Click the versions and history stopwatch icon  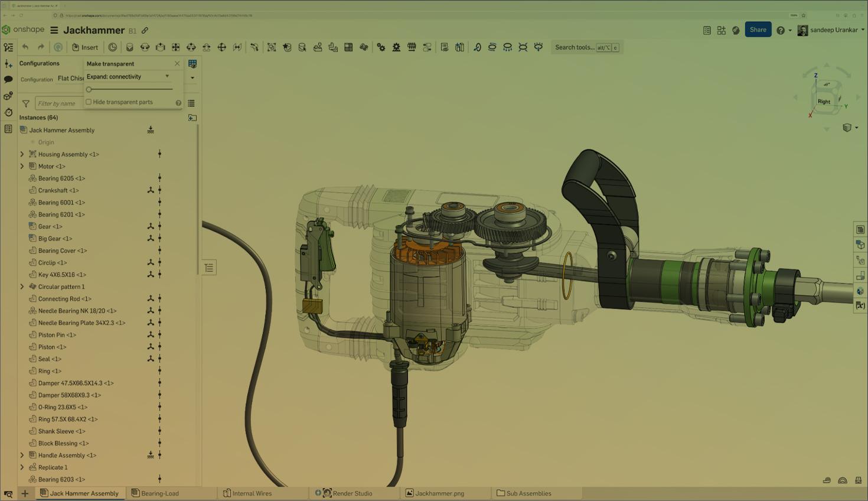(8, 112)
